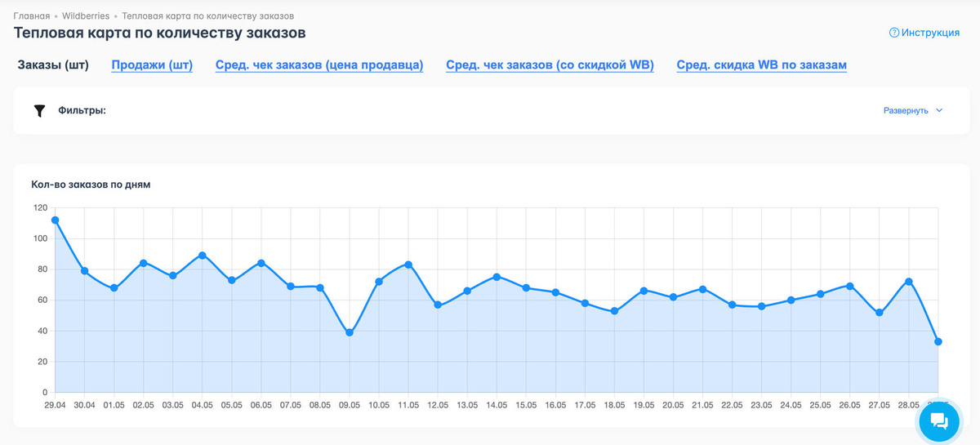Click the 20 y-axis label

coord(42,362)
